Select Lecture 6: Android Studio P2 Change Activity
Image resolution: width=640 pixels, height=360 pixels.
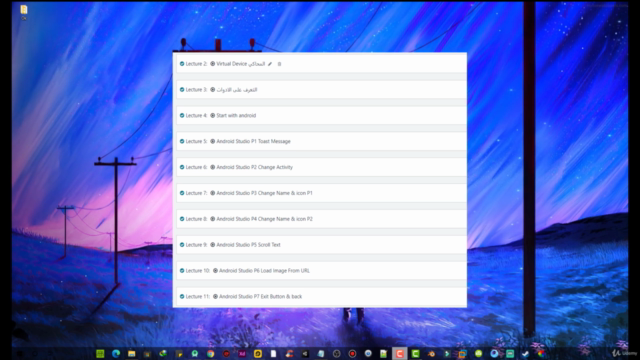(x=322, y=167)
